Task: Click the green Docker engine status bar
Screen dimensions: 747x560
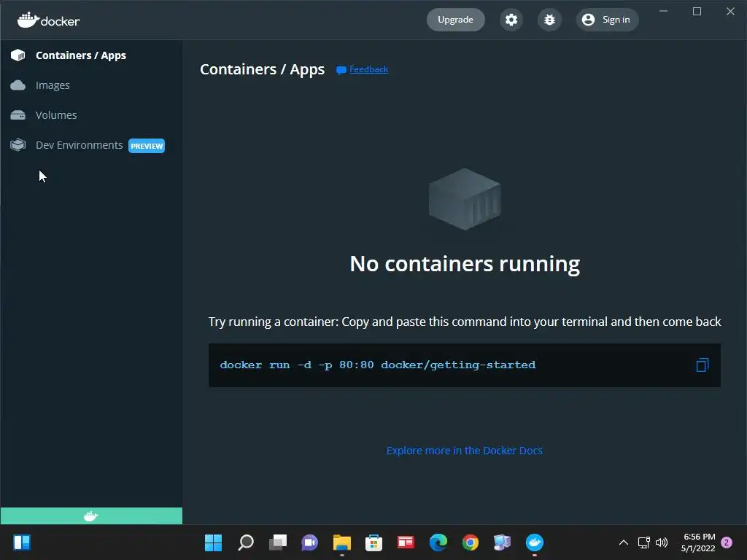Action: pyautogui.click(x=91, y=516)
